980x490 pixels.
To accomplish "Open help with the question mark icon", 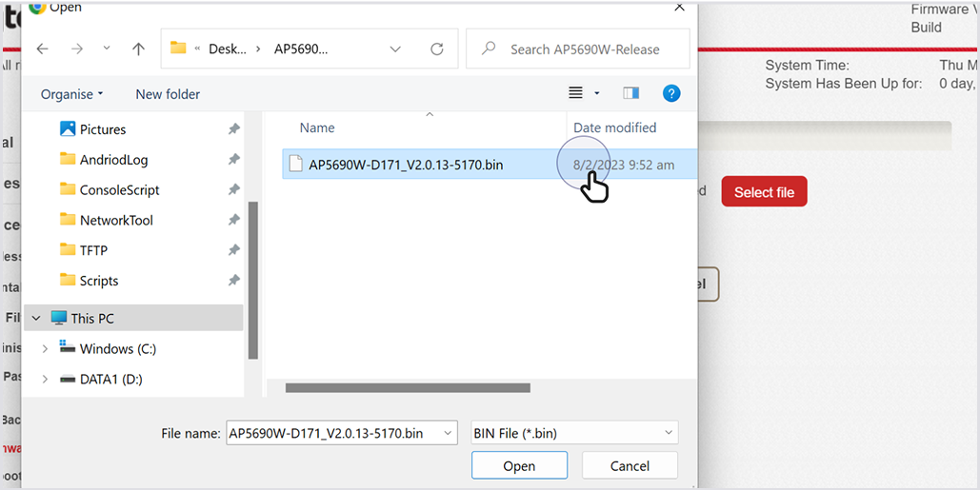I will point(671,93).
